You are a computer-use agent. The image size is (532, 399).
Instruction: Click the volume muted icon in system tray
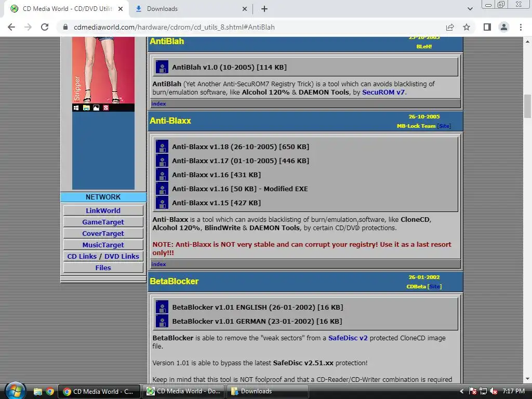[494, 391]
